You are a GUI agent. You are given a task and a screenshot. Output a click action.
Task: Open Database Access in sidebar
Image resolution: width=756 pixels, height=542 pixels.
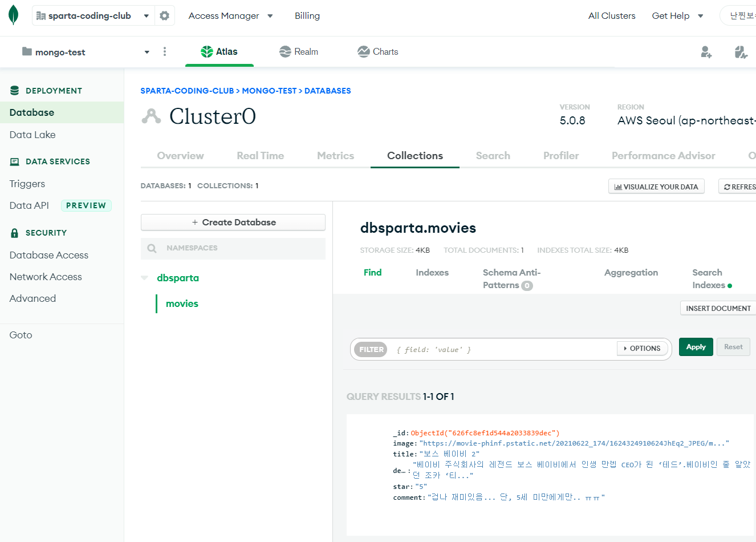(49, 255)
